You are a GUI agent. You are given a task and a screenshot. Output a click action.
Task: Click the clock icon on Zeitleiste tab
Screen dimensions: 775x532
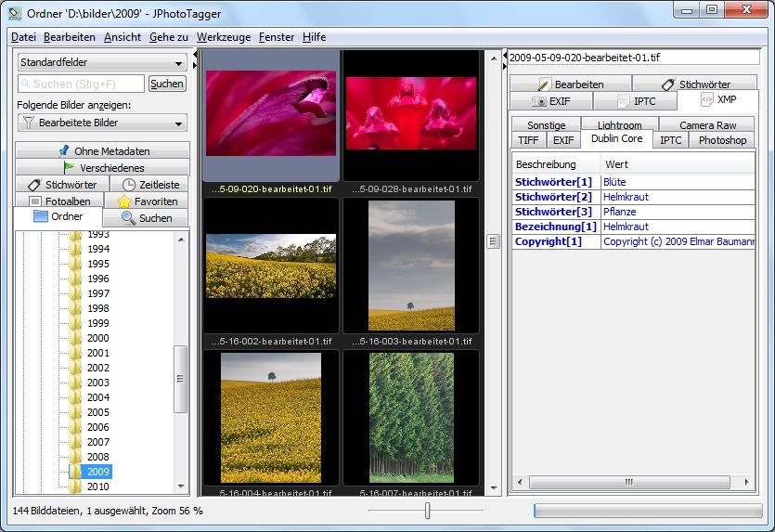click(129, 185)
